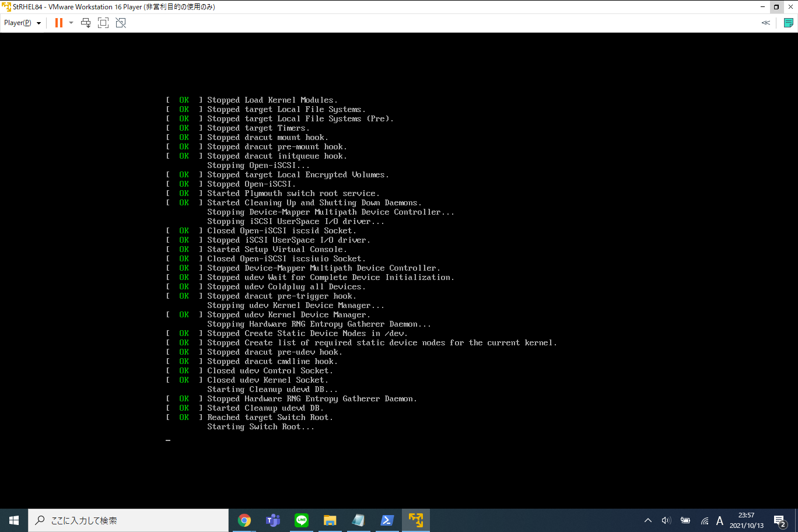Expand the power options arrow beside pause

[71, 23]
